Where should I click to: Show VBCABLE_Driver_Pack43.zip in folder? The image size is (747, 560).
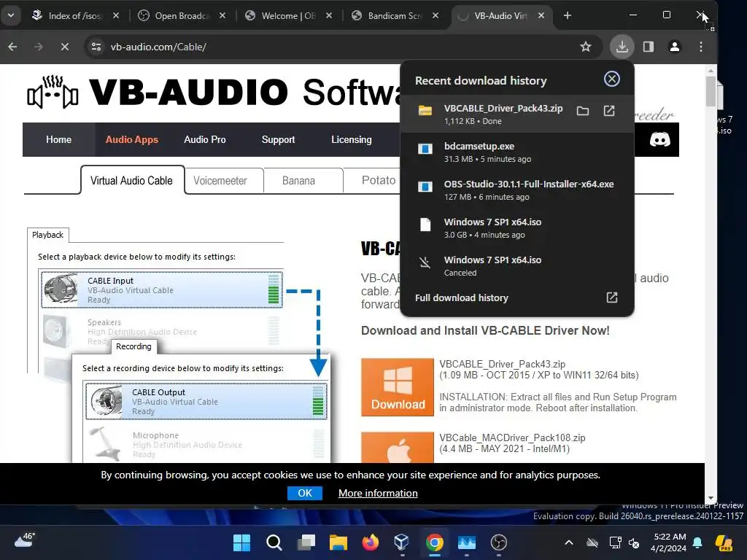point(583,111)
